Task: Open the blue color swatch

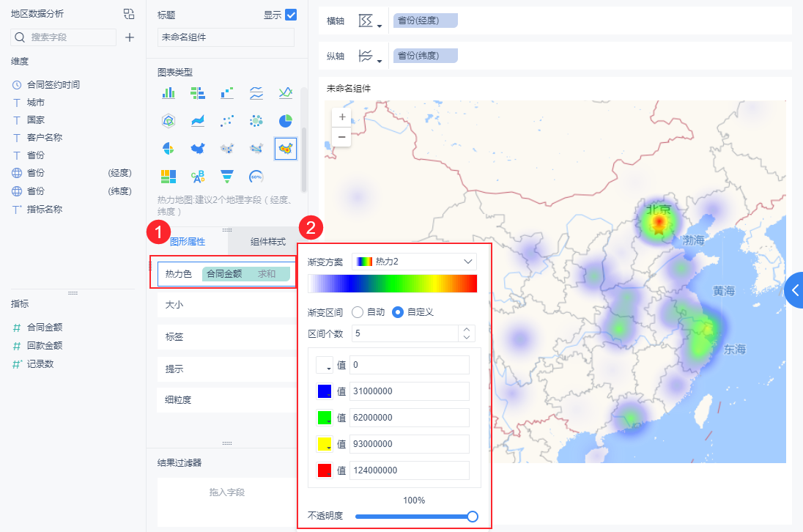Action: tap(325, 391)
